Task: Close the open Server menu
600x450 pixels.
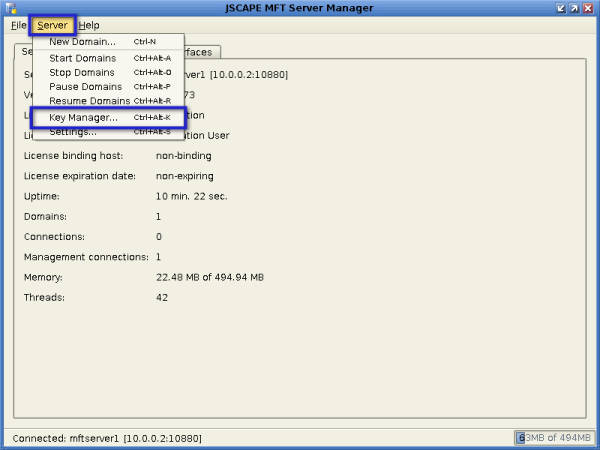Action: pos(52,25)
